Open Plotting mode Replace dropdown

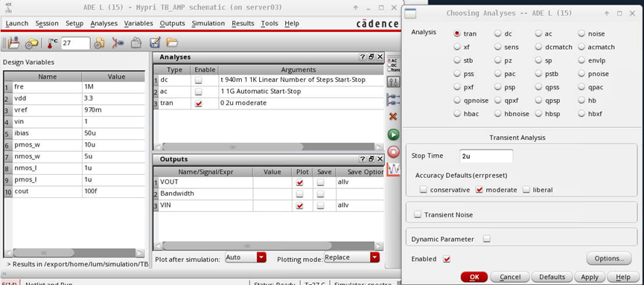coord(374,257)
